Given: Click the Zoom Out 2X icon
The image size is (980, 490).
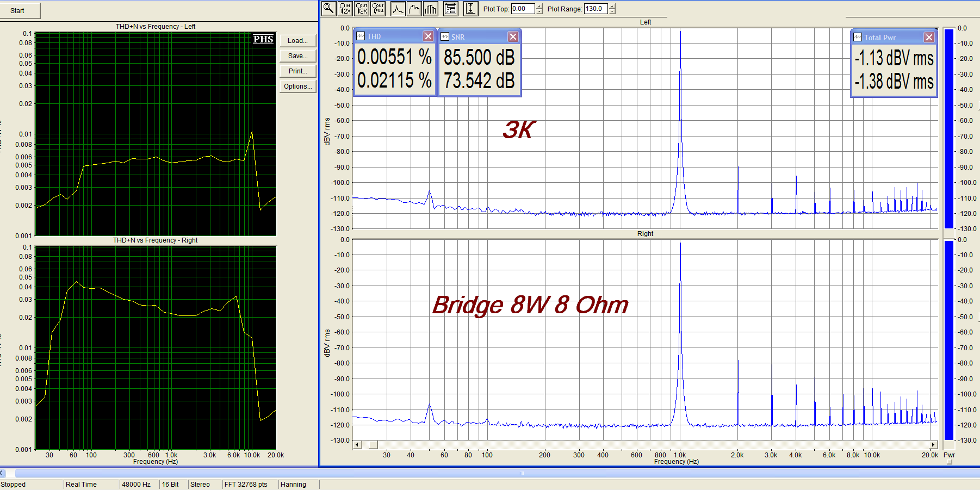Looking at the screenshot, I should [x=362, y=8].
